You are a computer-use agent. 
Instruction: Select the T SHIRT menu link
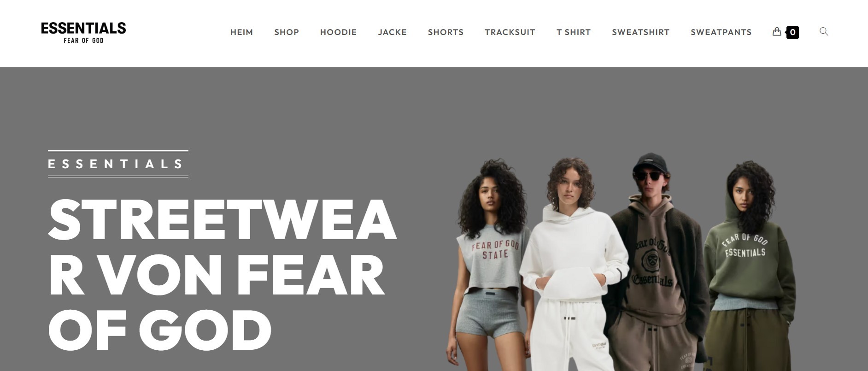pos(574,32)
